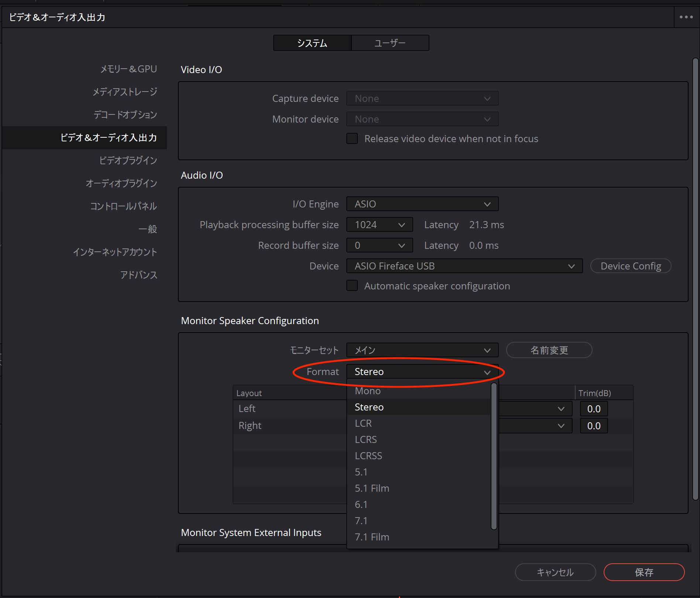Click the Format list scrollbar

(494, 456)
